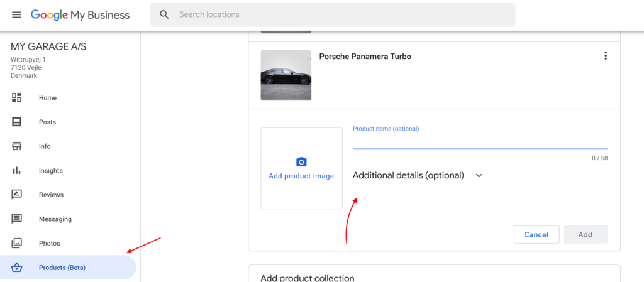This screenshot has height=282, width=644.
Task: Click the Search locations box
Action: point(332,14)
